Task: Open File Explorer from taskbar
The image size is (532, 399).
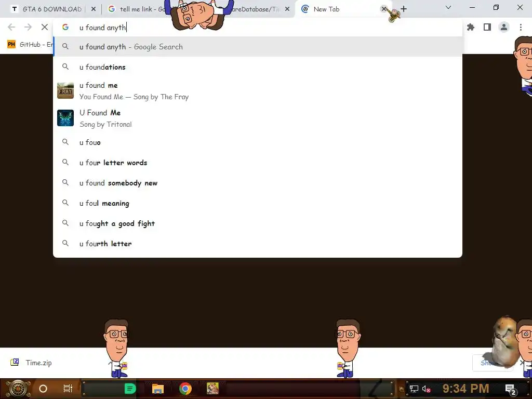Action: click(x=158, y=389)
